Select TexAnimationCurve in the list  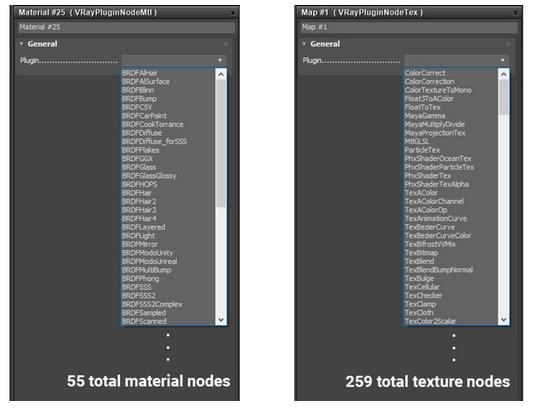[436, 218]
